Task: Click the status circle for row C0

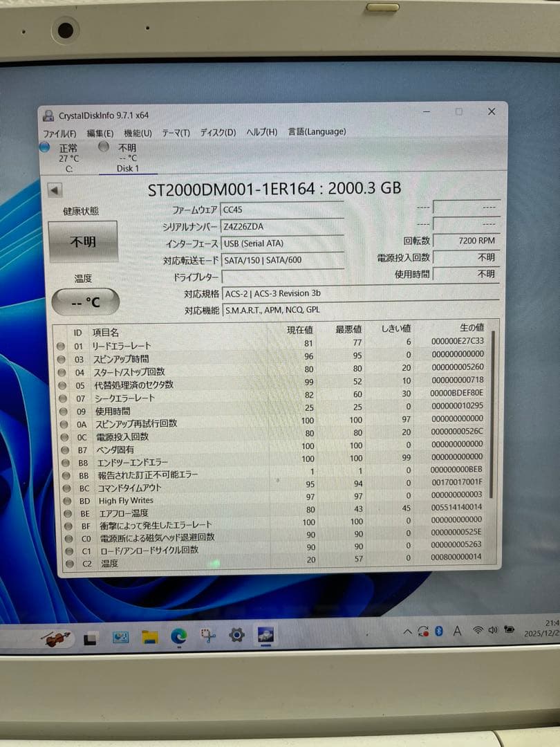Action: pyautogui.click(x=68, y=539)
